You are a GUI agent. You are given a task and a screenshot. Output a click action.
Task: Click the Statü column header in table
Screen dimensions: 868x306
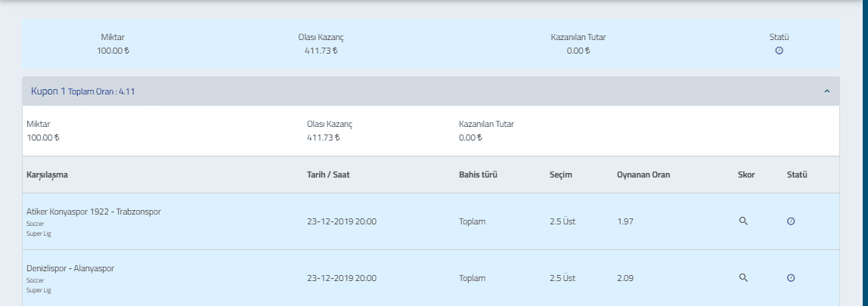[x=797, y=175]
